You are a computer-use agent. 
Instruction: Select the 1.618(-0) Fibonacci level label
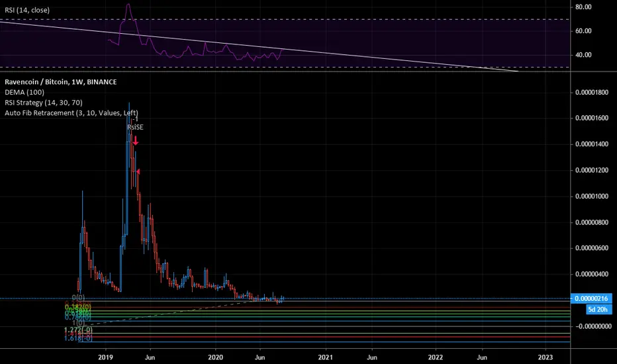click(x=78, y=338)
